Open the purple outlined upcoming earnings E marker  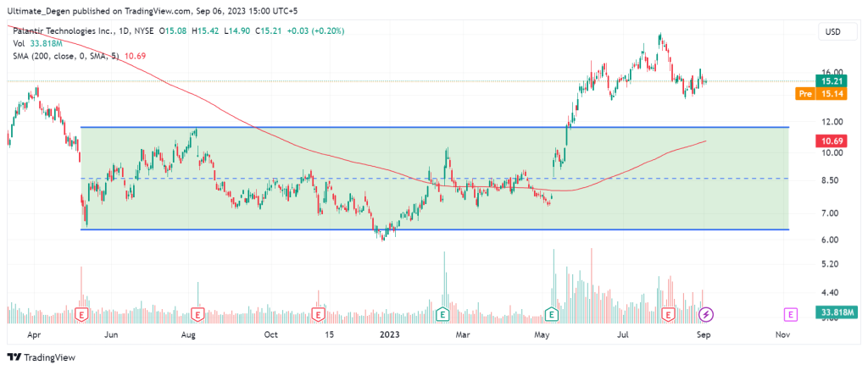[791, 315]
